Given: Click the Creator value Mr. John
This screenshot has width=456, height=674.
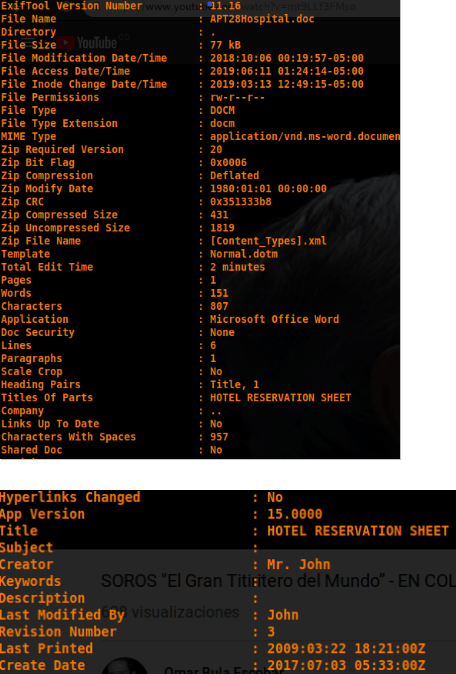Looking at the screenshot, I should coord(299,564).
